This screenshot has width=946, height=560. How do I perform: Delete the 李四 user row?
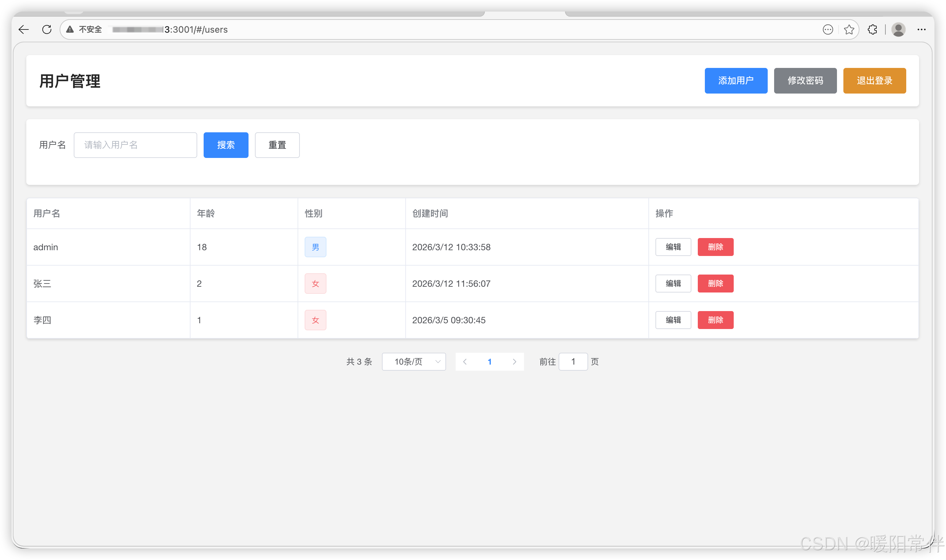(x=715, y=320)
